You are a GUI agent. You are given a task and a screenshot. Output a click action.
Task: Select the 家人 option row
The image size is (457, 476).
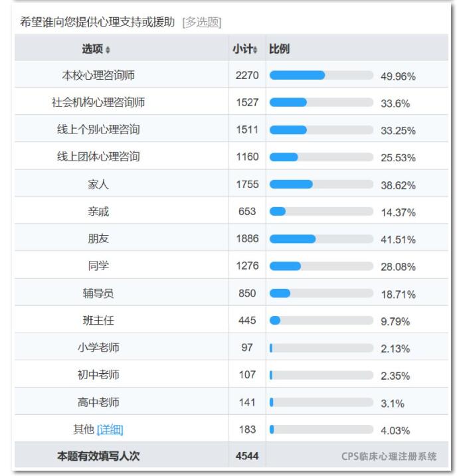click(231, 185)
